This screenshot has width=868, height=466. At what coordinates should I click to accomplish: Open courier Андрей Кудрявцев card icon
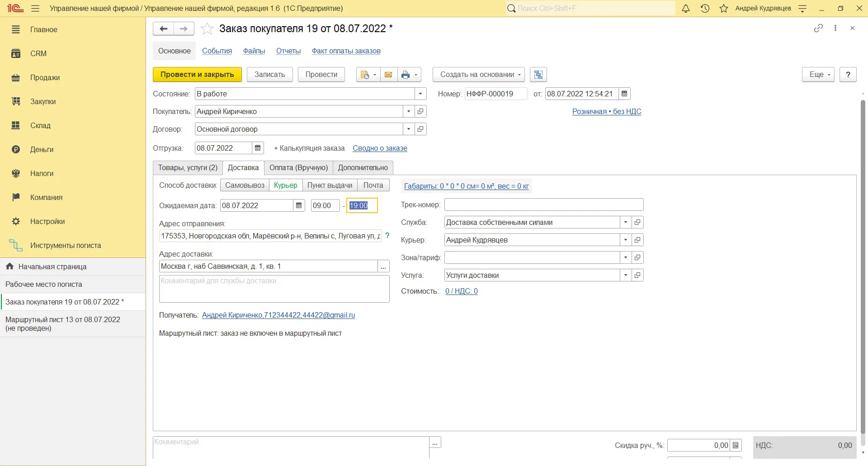pos(637,240)
